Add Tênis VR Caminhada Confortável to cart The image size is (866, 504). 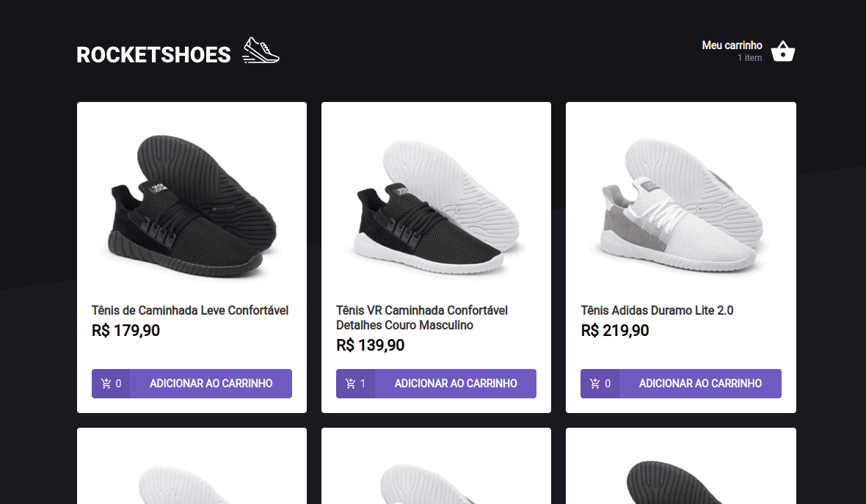(455, 383)
